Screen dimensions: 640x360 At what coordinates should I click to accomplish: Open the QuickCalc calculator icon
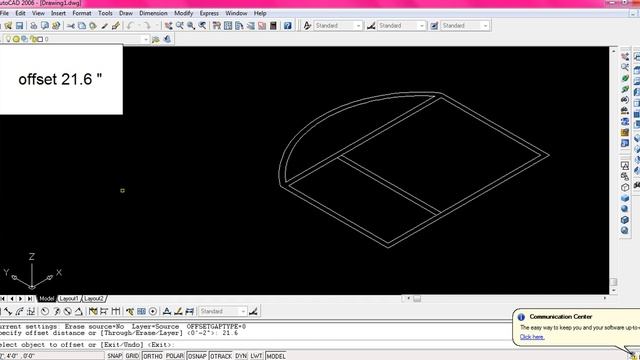tap(273, 26)
